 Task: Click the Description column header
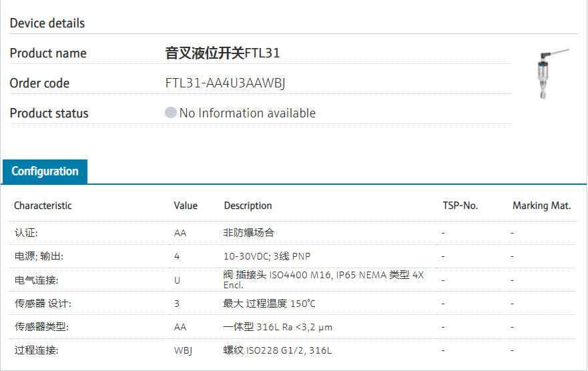[x=248, y=206]
